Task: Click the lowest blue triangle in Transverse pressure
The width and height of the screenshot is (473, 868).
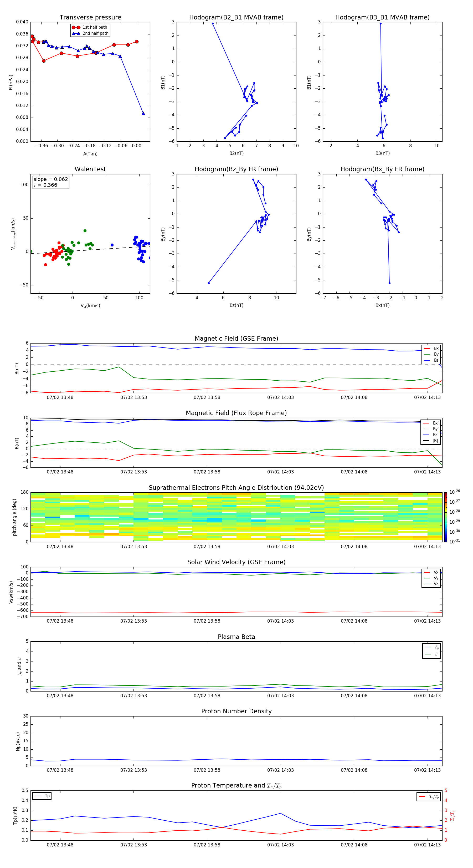Action: click(x=143, y=113)
